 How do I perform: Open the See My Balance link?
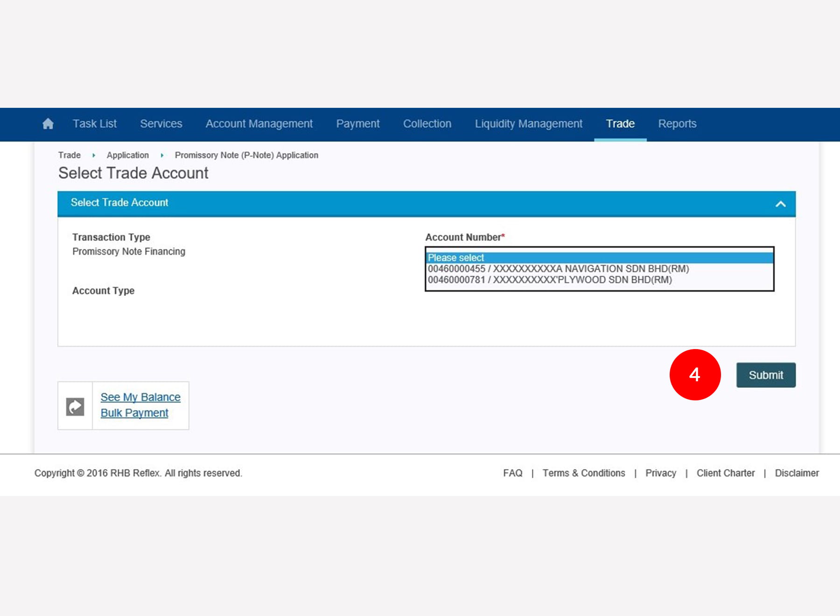[x=140, y=397]
